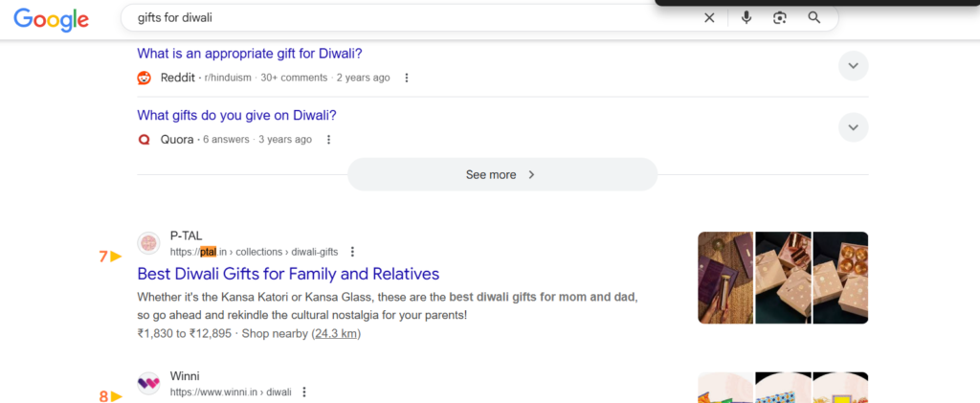This screenshot has width=980, height=403.
Task: Clear the search box text
Action: tap(709, 17)
